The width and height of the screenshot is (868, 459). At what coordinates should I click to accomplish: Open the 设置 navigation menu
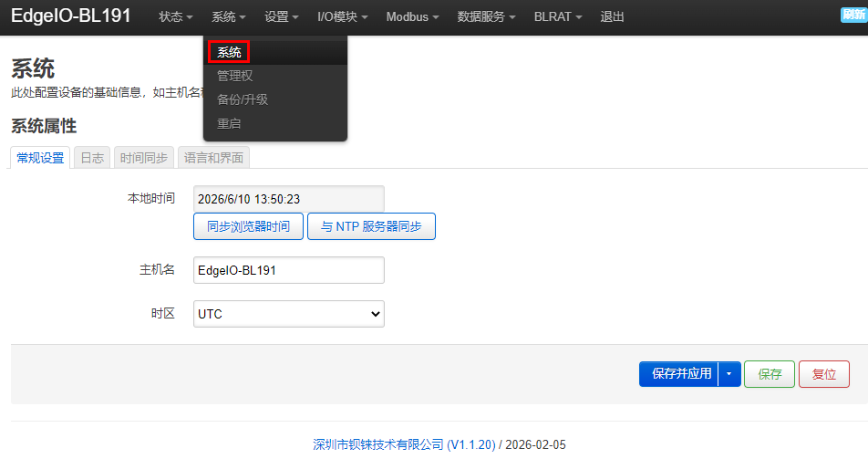click(281, 16)
